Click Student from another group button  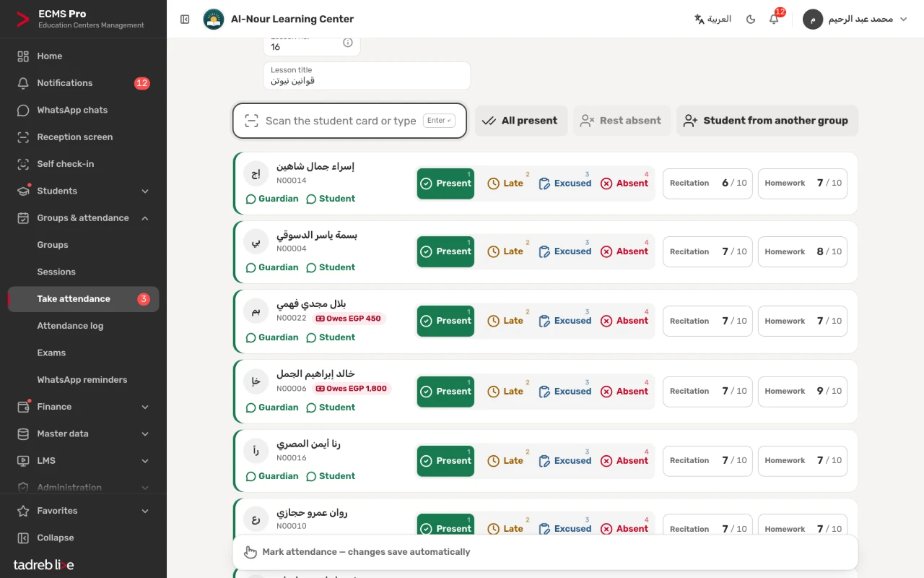(767, 121)
